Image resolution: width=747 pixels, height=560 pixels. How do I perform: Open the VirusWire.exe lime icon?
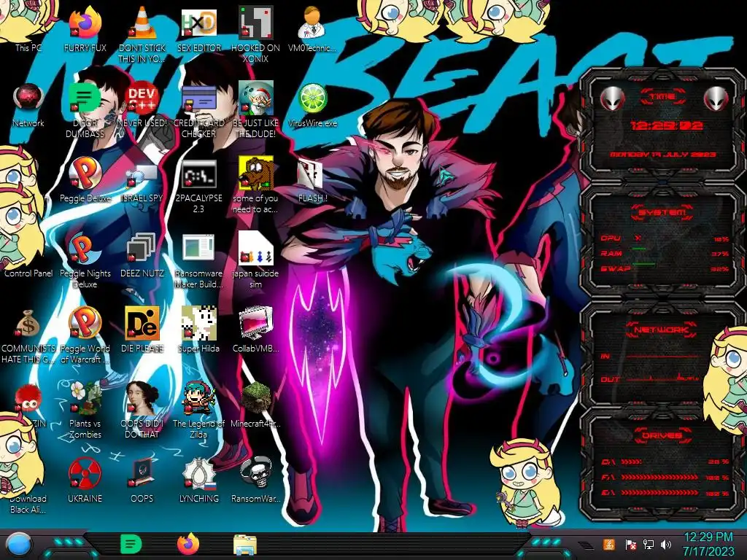(312, 105)
